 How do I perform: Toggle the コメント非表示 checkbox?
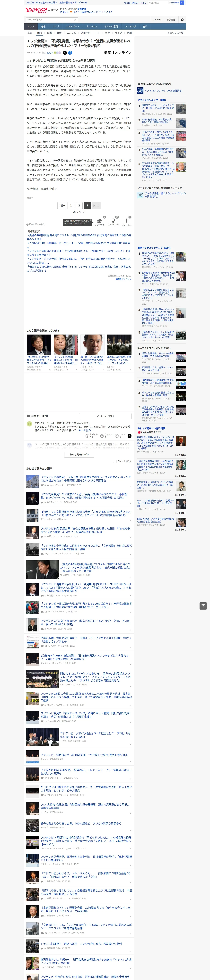[115, 461]
